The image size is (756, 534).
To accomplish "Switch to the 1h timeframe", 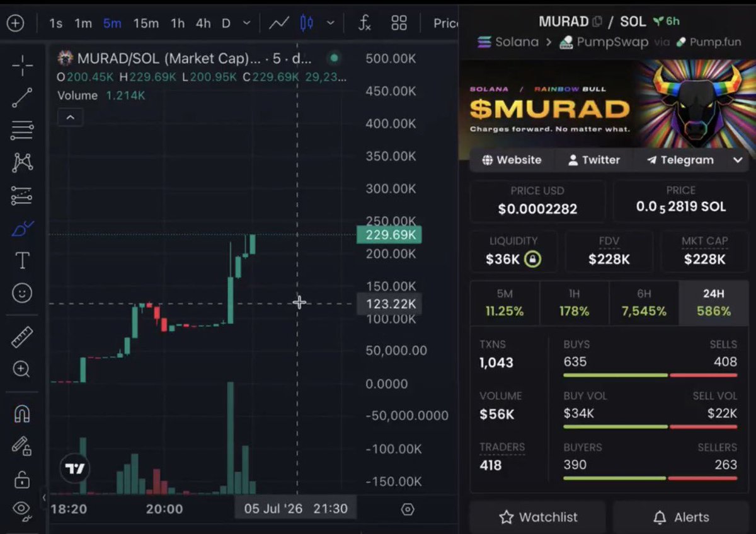I will (178, 23).
